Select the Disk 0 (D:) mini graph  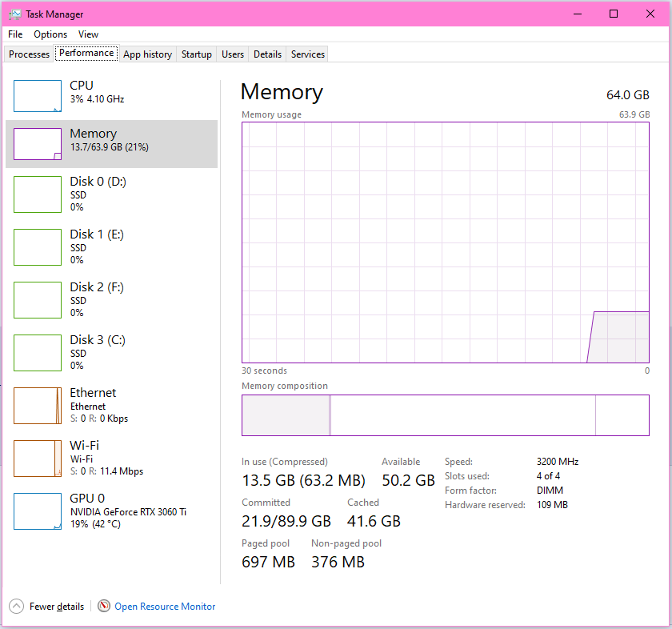pyautogui.click(x=38, y=194)
